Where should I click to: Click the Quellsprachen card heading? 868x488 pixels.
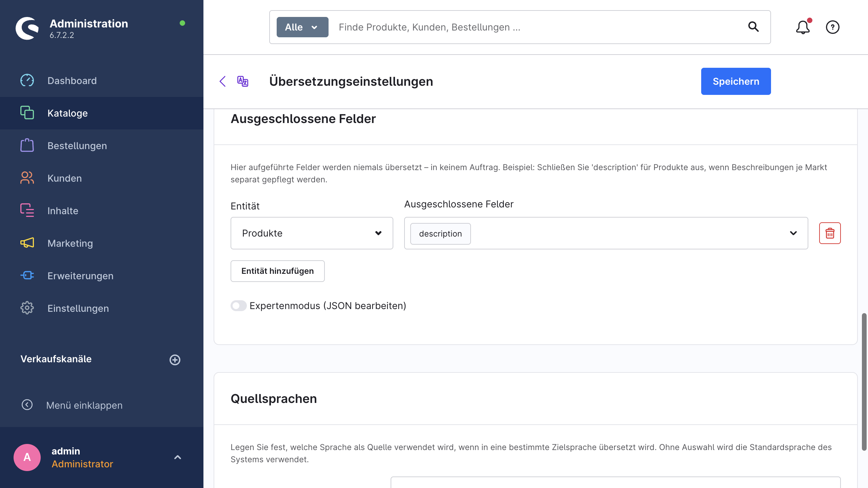(274, 399)
